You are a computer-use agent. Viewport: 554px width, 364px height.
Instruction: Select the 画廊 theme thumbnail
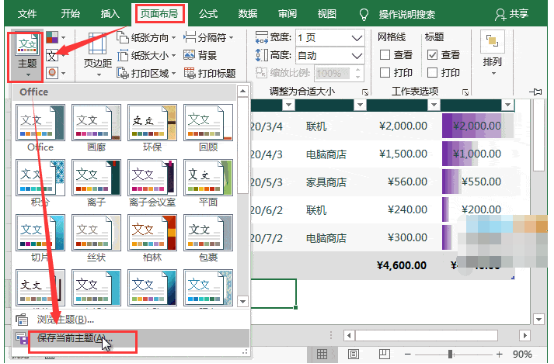point(96,122)
